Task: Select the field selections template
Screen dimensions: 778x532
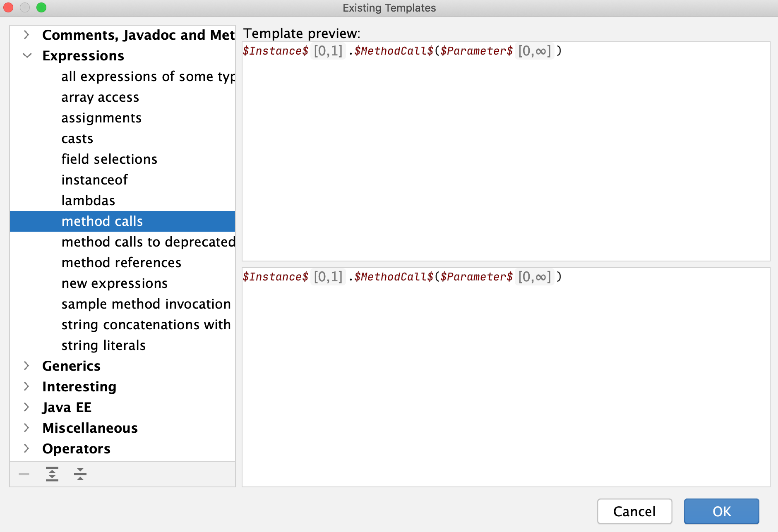Action: (x=109, y=159)
